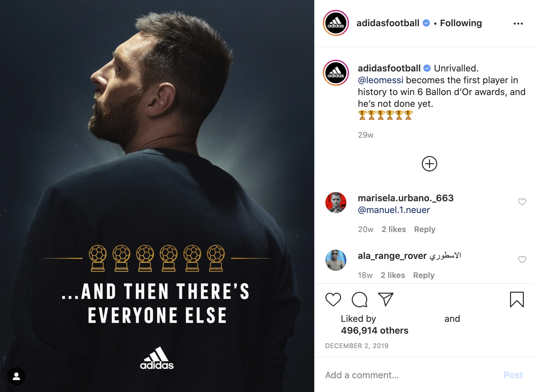View the list of 496,914 others

coord(375,330)
